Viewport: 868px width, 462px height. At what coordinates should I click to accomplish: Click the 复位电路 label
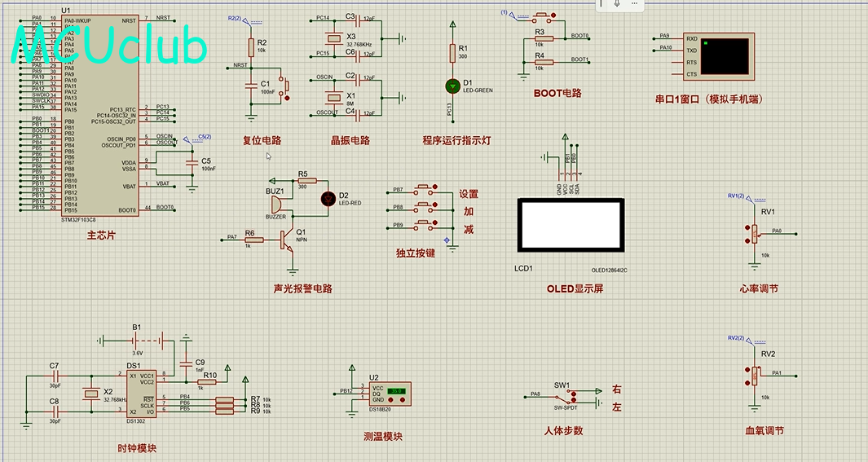click(x=262, y=140)
